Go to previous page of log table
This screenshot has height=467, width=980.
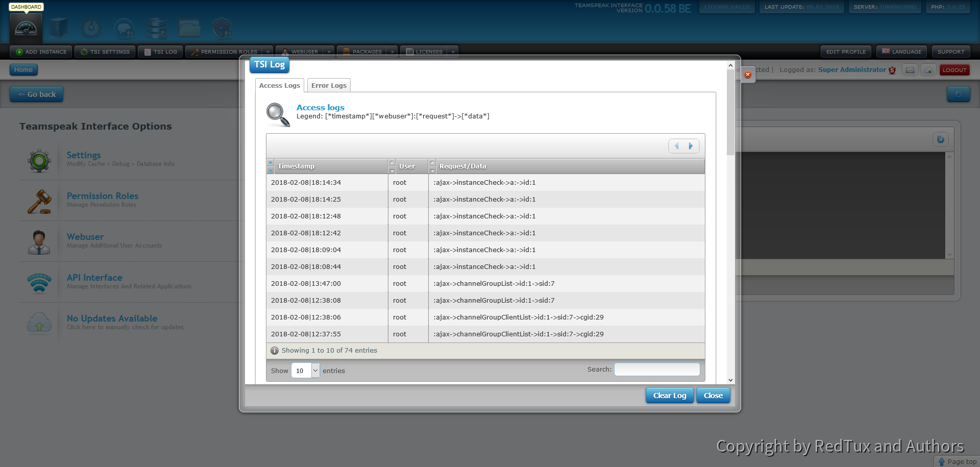(x=677, y=146)
